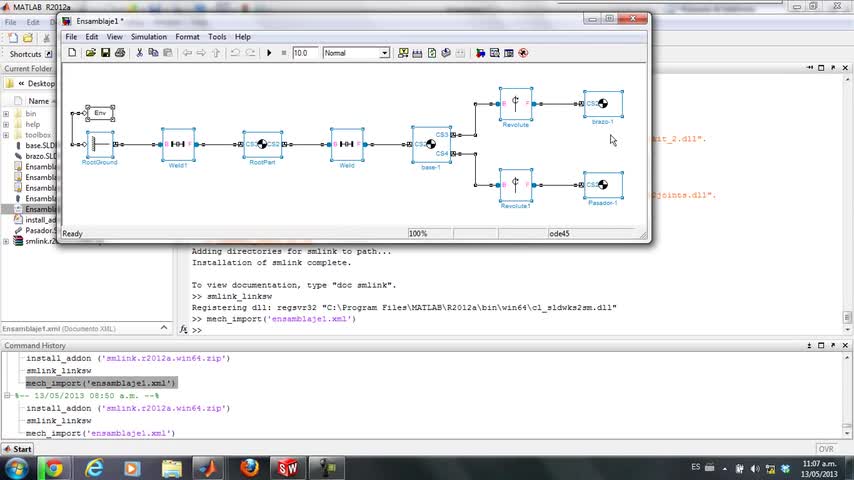Select the Revolute joint block
Image resolution: width=854 pixels, height=480 pixels.
515,104
